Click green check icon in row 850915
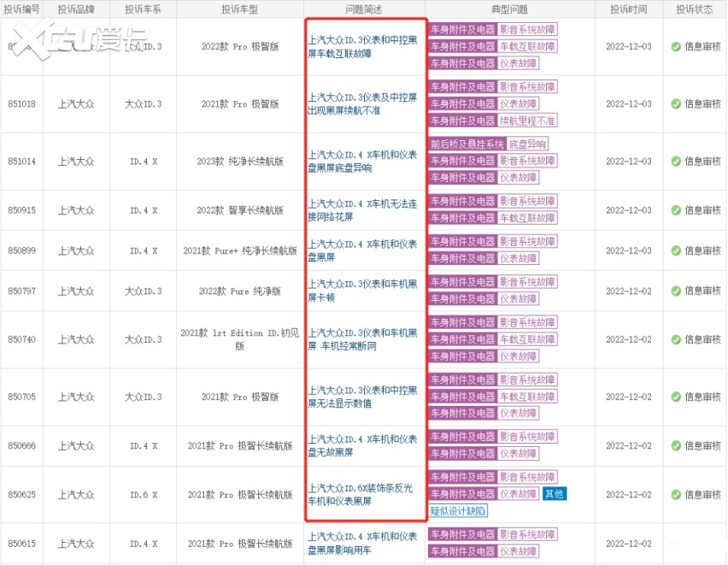Image resolution: width=728 pixels, height=565 pixels. coord(676,210)
